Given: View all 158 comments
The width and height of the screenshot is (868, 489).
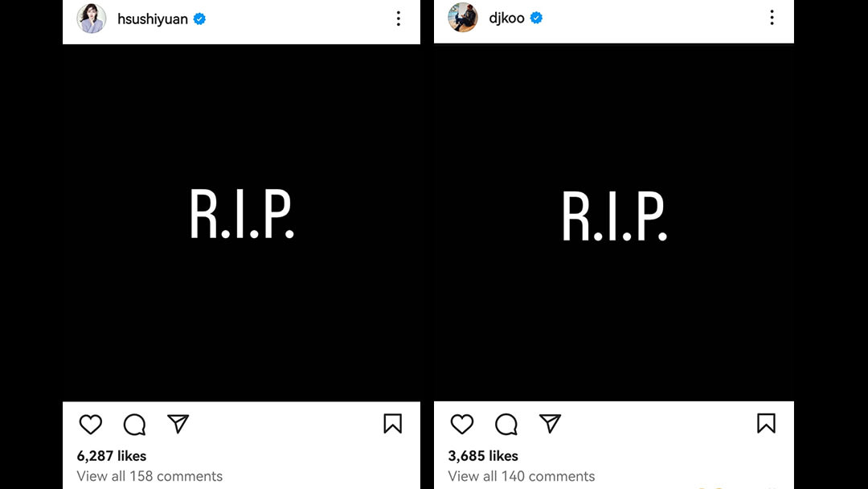Looking at the screenshot, I should (149, 476).
